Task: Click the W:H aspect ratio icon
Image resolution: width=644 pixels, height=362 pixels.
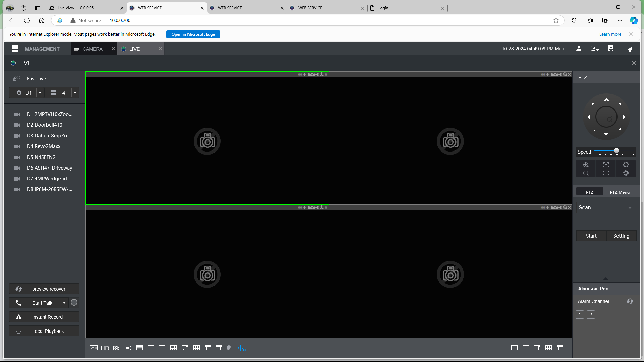Action: pos(94,348)
